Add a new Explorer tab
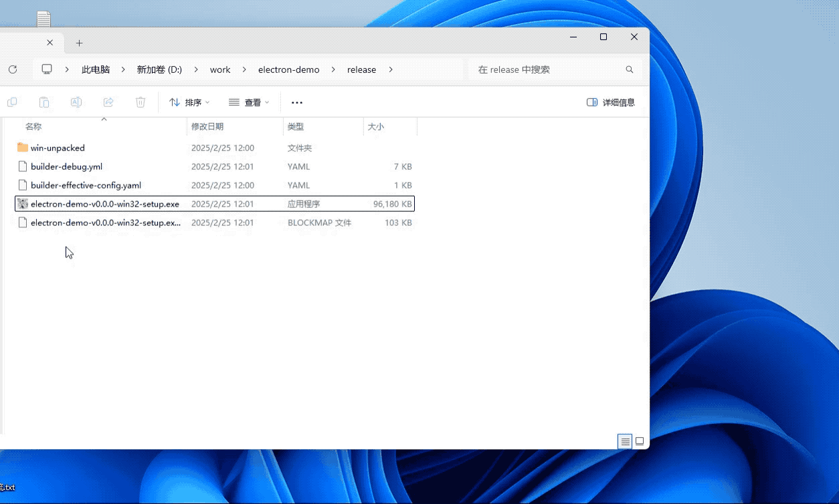 point(79,43)
